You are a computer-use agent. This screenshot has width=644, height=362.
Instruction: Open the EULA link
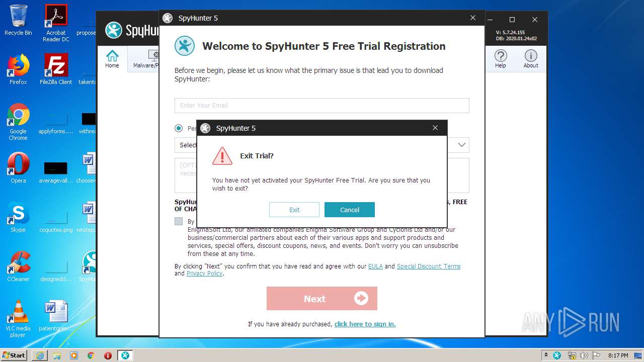(x=375, y=266)
